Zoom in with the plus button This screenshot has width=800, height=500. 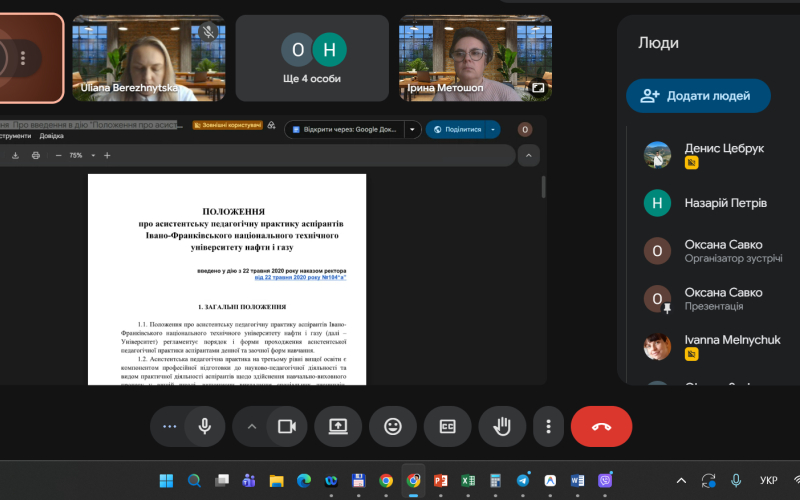coord(107,156)
